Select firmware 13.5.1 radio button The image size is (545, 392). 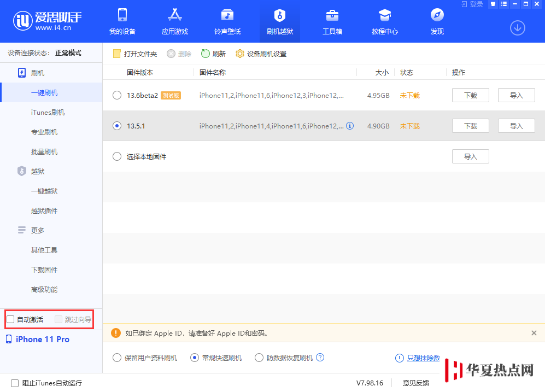117,126
